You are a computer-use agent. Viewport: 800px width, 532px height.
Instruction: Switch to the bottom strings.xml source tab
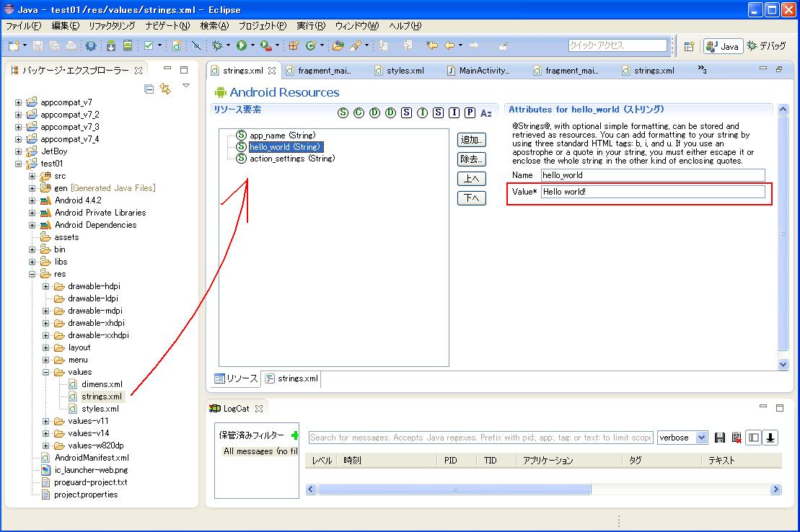pyautogui.click(x=291, y=378)
